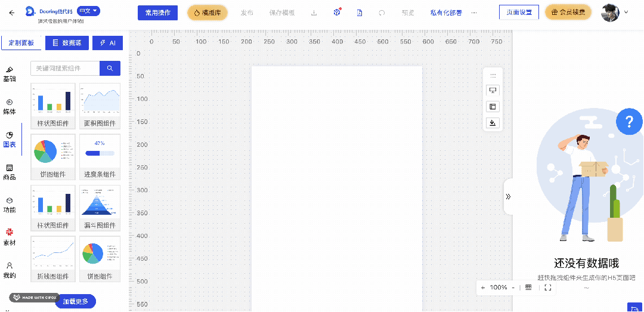This screenshot has height=312, width=644.
Task: Focus the 关键词搜索组件 search field
Action: tap(66, 68)
